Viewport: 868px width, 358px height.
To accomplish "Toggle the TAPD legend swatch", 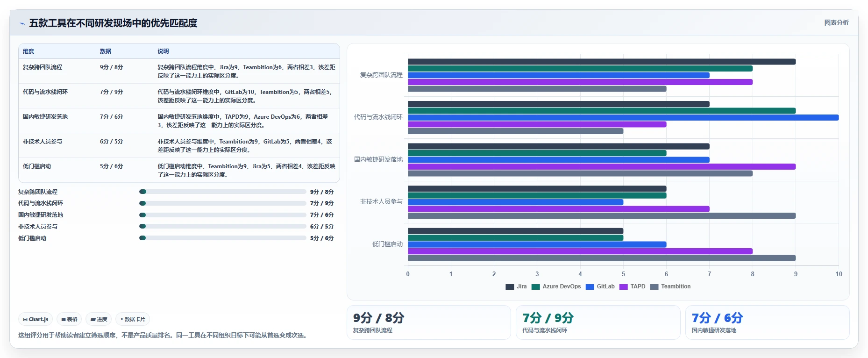I will [x=623, y=286].
